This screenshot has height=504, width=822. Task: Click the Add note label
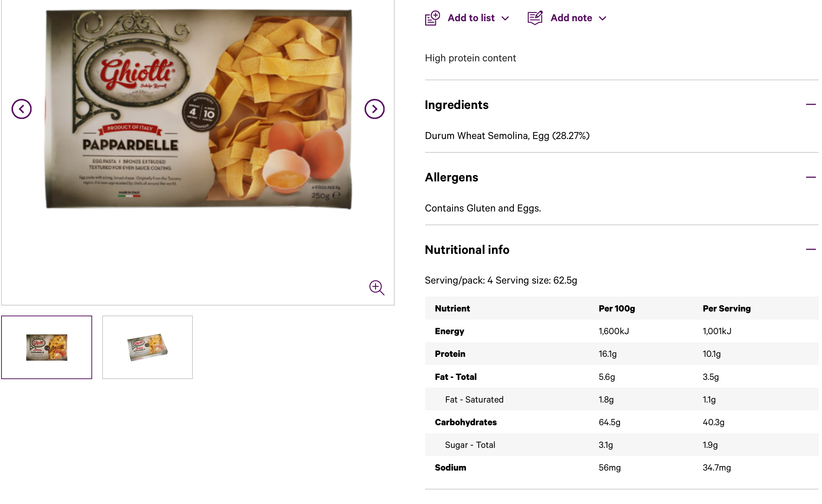point(571,18)
